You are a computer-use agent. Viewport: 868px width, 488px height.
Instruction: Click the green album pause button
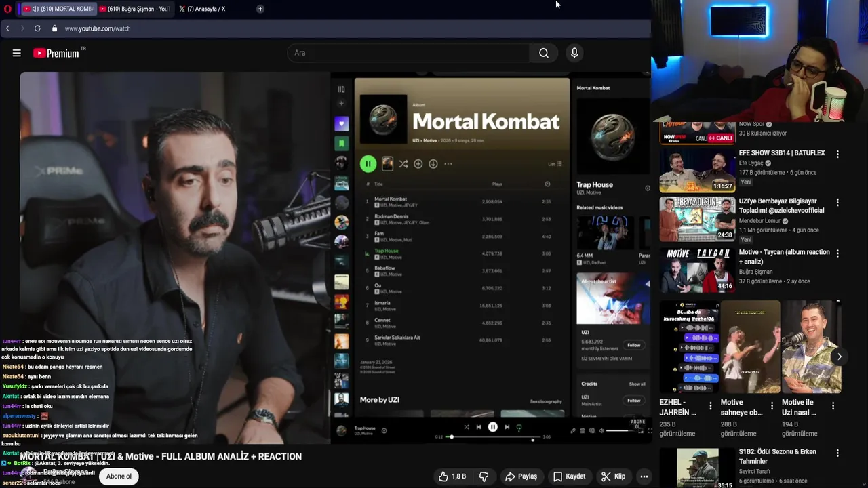[x=368, y=163]
